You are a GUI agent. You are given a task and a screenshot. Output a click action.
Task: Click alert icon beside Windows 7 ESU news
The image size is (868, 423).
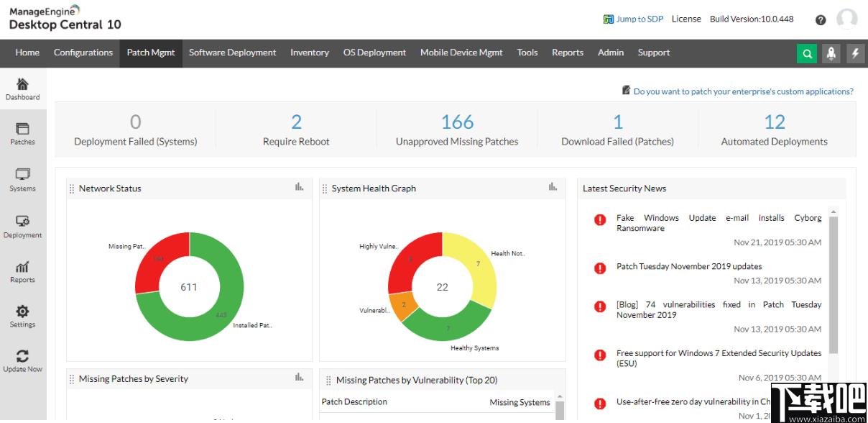coord(600,355)
